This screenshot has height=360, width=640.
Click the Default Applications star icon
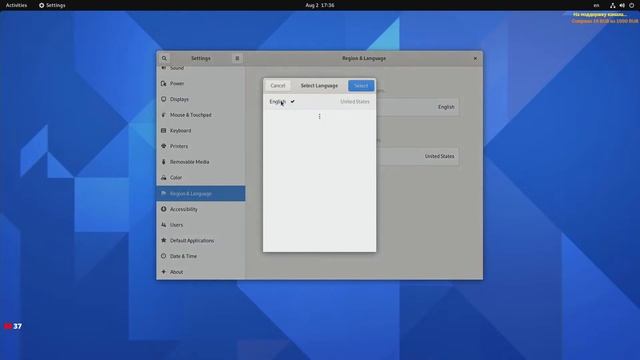coord(164,240)
